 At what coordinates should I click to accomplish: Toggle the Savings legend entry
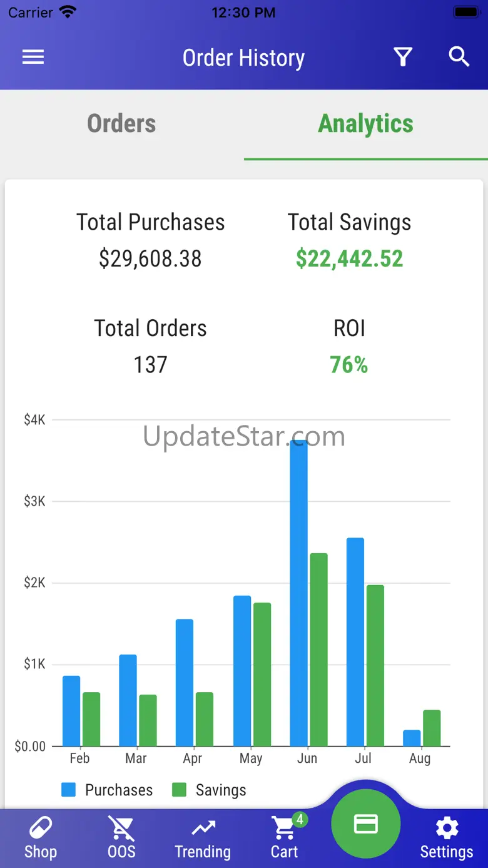click(209, 790)
